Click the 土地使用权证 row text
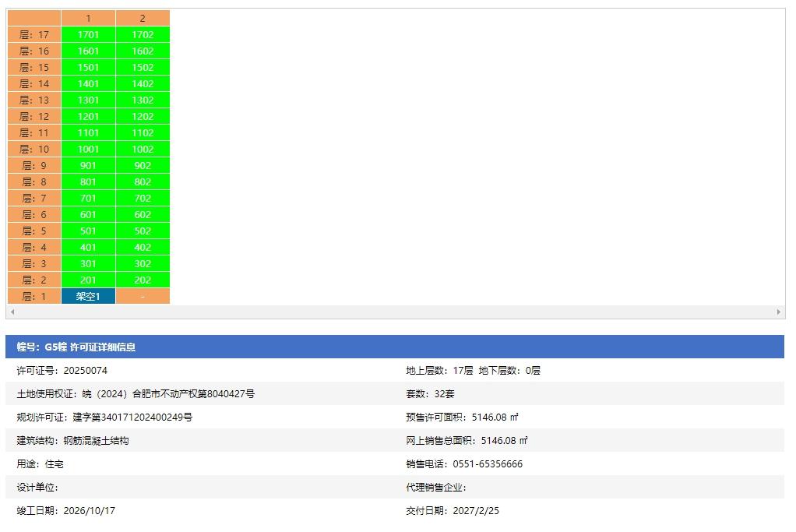This screenshot has width=796, height=532. point(136,394)
